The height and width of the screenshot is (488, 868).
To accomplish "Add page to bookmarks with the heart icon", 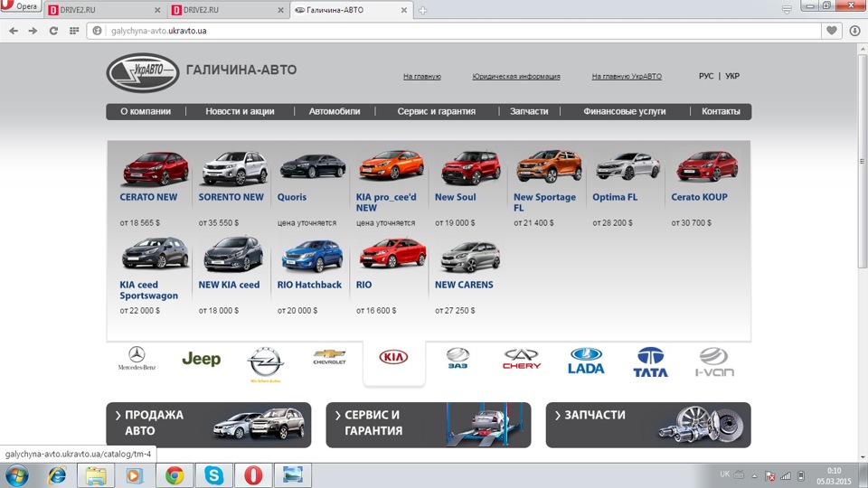I will click(832, 31).
